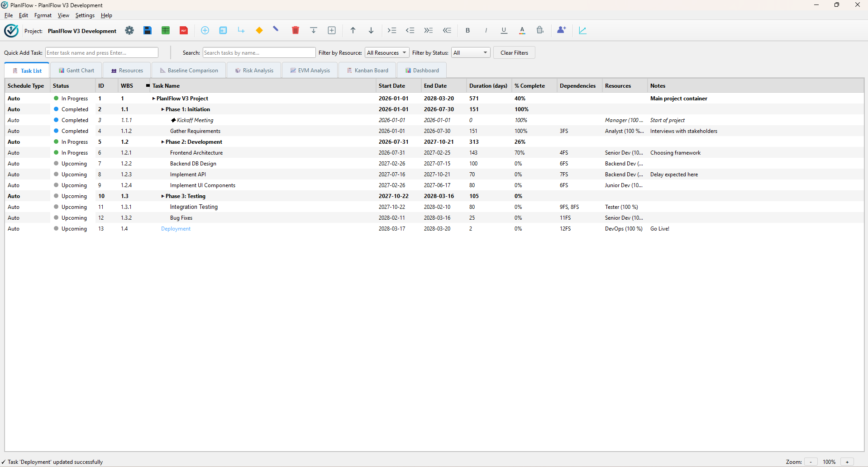Viewport: 868px width, 467px height.
Task: Save the project with floppy disk icon
Action: tap(148, 30)
